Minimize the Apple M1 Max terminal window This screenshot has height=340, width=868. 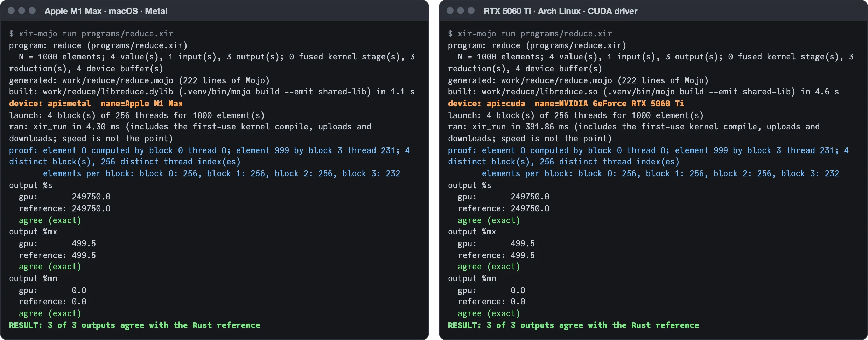pos(22,10)
